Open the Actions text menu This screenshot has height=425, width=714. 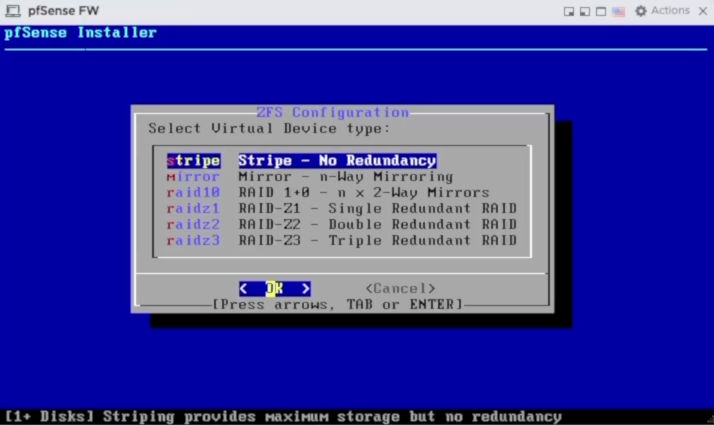[670, 10]
